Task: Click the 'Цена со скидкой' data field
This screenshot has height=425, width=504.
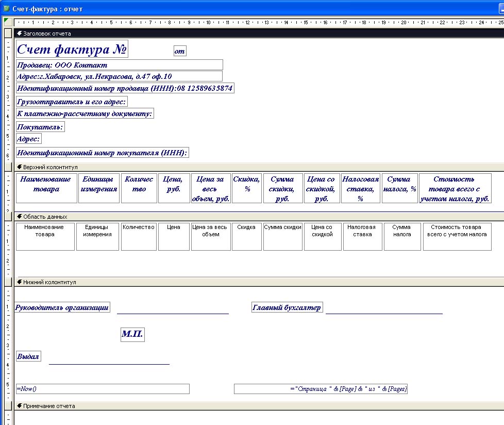Action: (x=323, y=236)
